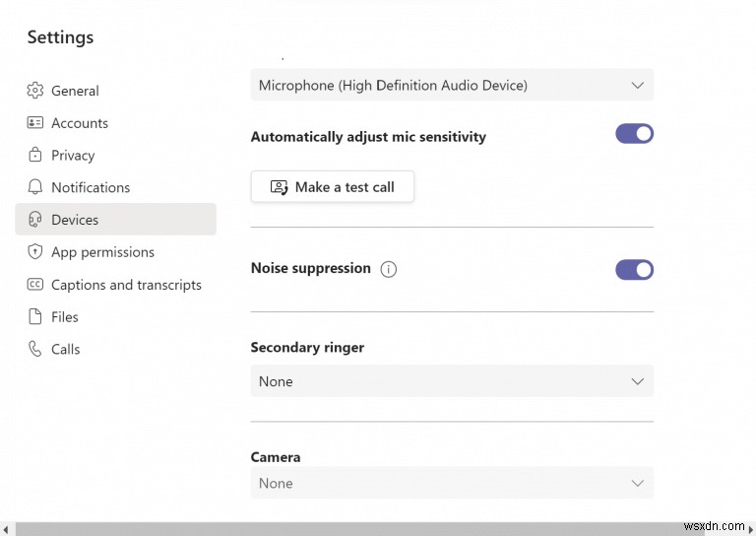
Task: Select the Devices section
Action: (116, 219)
